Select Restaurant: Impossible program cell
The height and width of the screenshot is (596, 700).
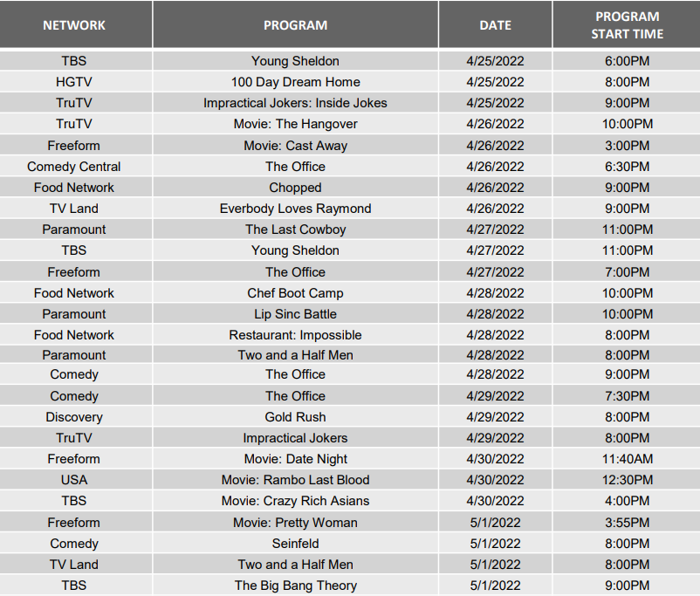(295, 335)
